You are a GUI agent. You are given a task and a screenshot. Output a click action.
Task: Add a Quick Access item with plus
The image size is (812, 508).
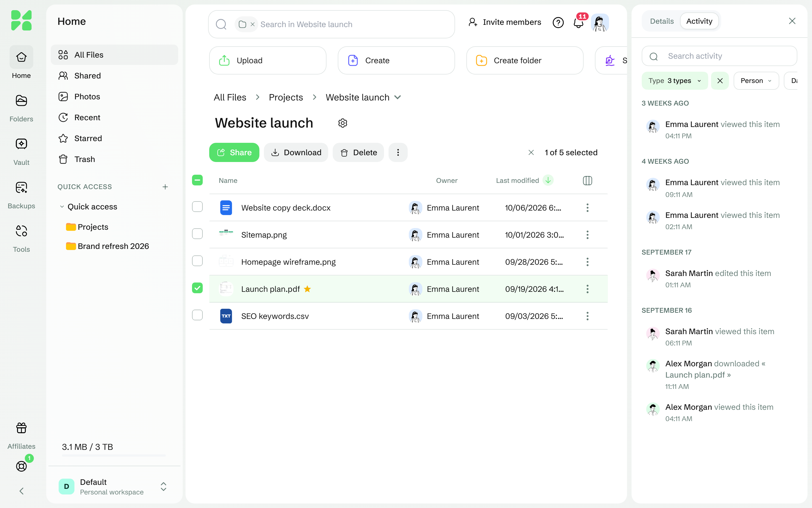tap(165, 187)
